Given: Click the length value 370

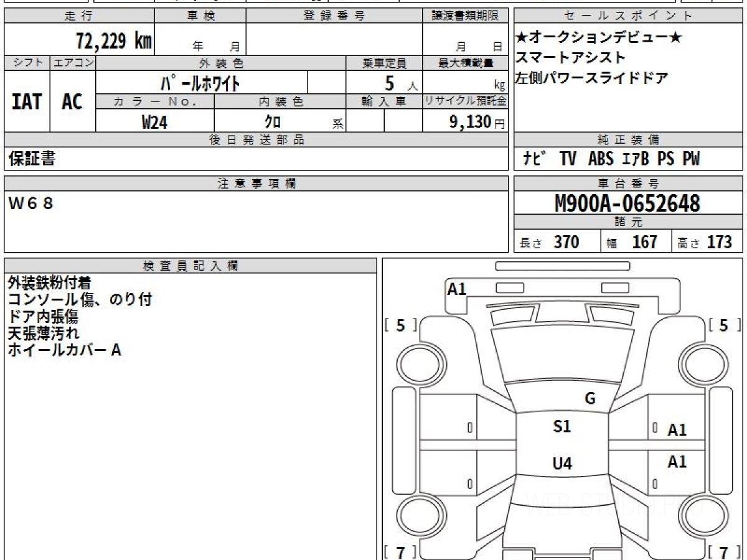Looking at the screenshot, I should [566, 242].
